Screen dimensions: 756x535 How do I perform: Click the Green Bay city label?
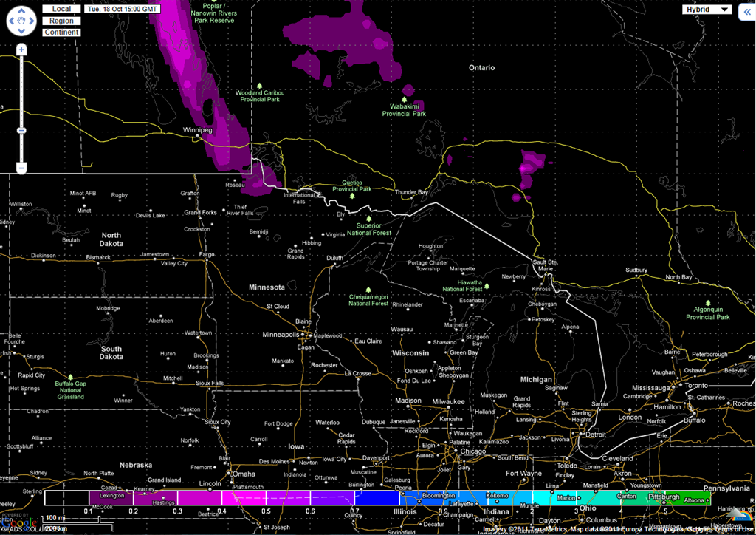point(464,352)
